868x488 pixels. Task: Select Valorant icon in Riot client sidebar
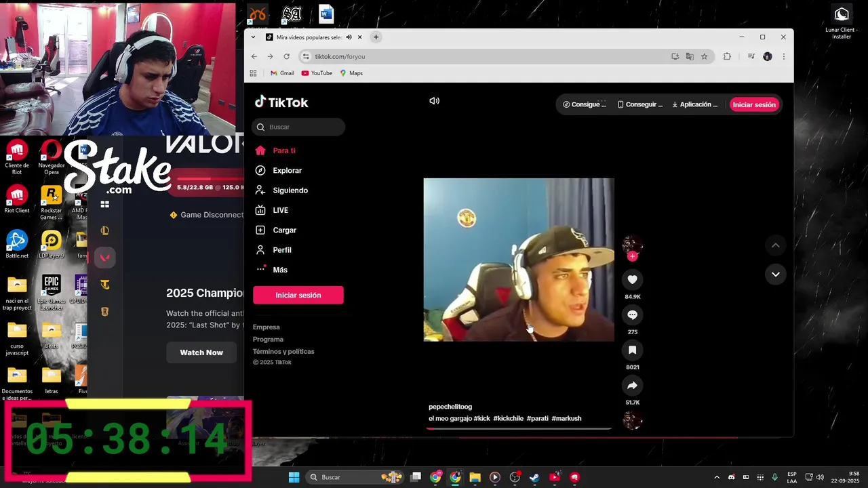104,258
